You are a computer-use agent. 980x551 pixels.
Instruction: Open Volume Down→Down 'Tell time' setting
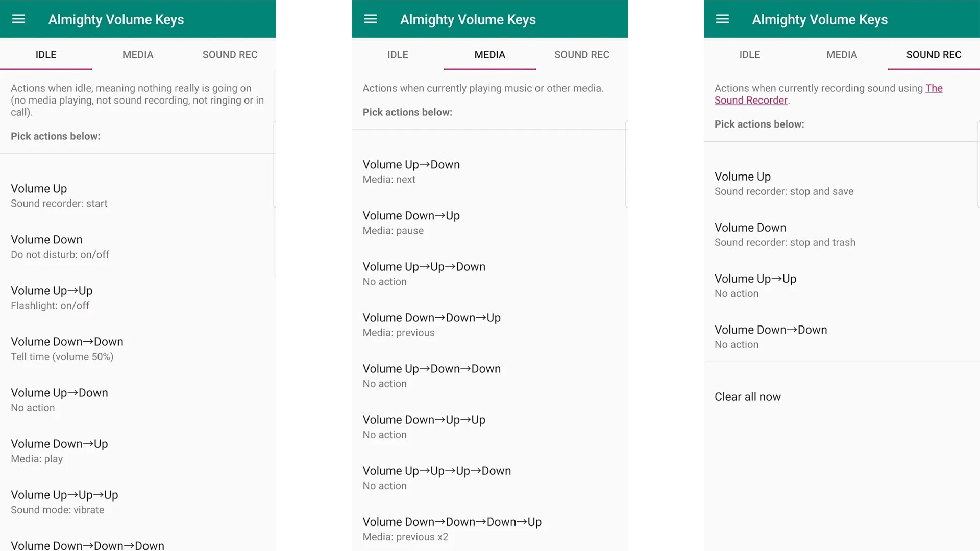pos(66,348)
